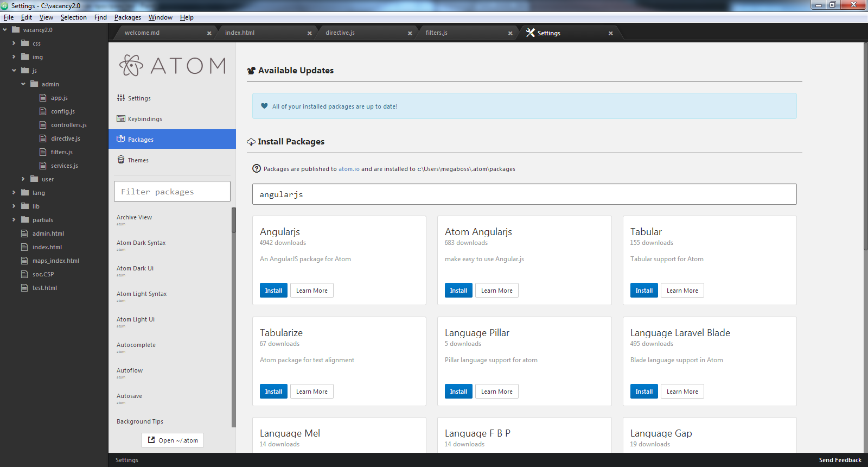Click the Atom logo icon
868x467 pixels.
131,66
